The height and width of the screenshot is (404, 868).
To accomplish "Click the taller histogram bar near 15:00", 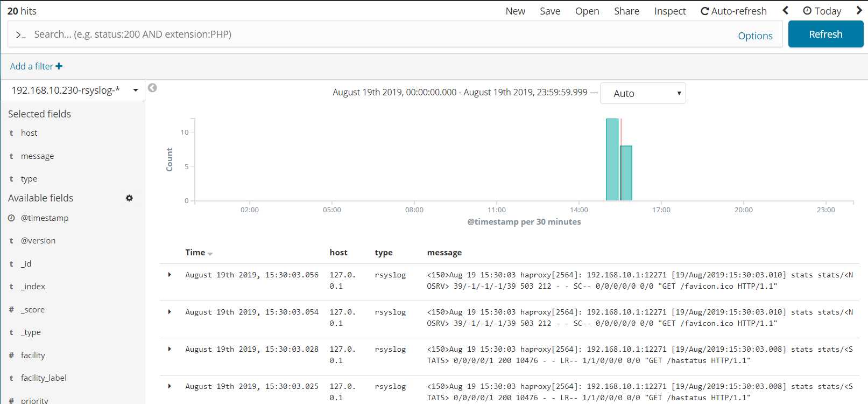I will point(612,159).
